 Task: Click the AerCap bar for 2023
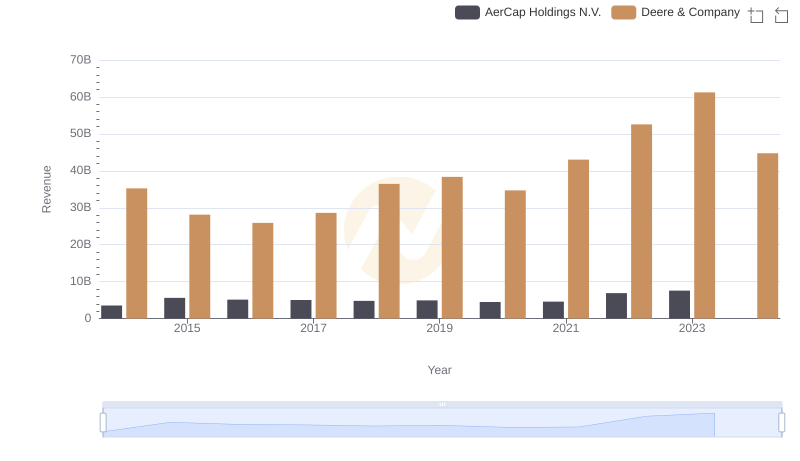(x=680, y=304)
